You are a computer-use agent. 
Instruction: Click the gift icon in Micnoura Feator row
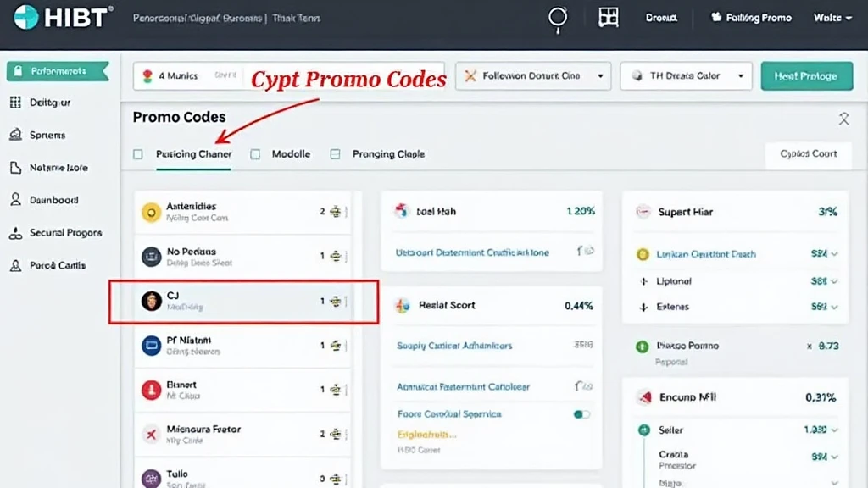pyautogui.click(x=336, y=434)
